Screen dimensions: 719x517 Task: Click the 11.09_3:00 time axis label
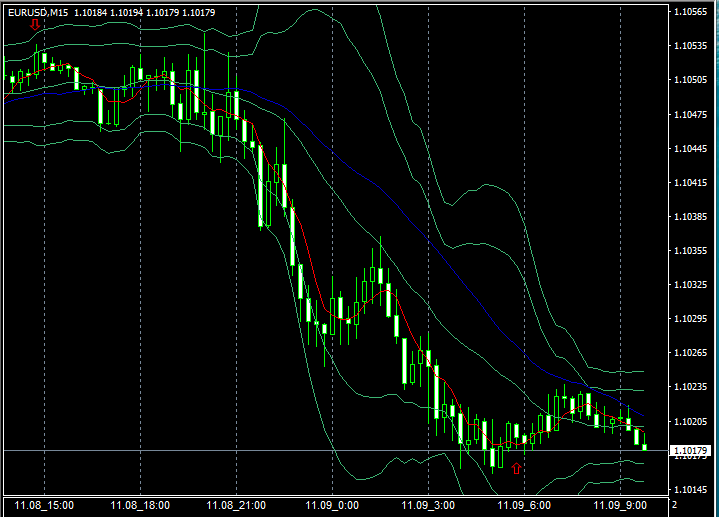(x=428, y=506)
